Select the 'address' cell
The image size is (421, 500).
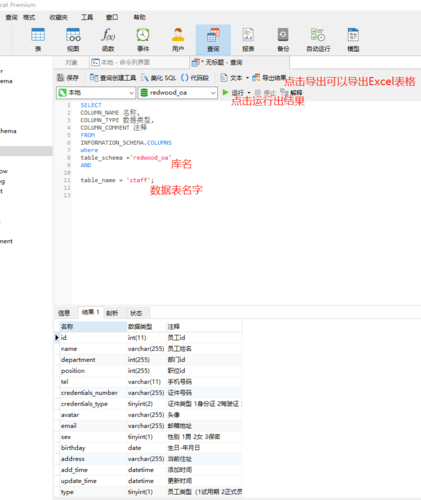93,459
